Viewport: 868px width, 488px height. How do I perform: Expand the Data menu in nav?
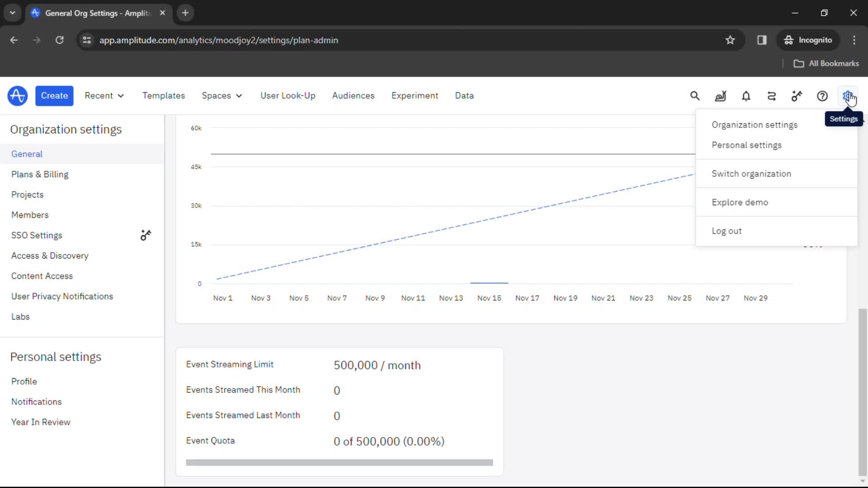(464, 96)
